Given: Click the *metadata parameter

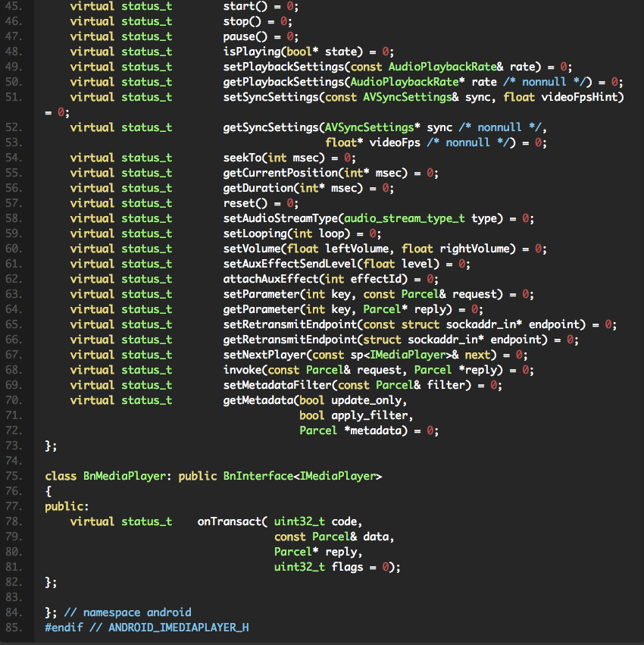Looking at the screenshot, I should (373, 431).
